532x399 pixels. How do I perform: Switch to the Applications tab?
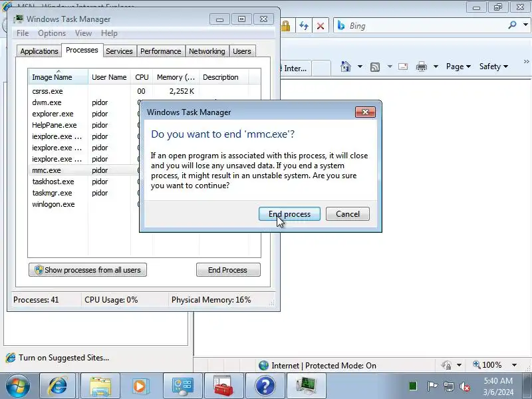point(39,51)
